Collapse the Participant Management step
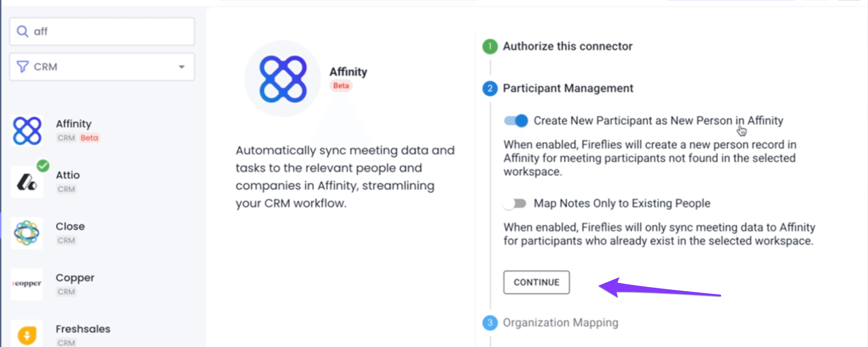 [x=568, y=88]
